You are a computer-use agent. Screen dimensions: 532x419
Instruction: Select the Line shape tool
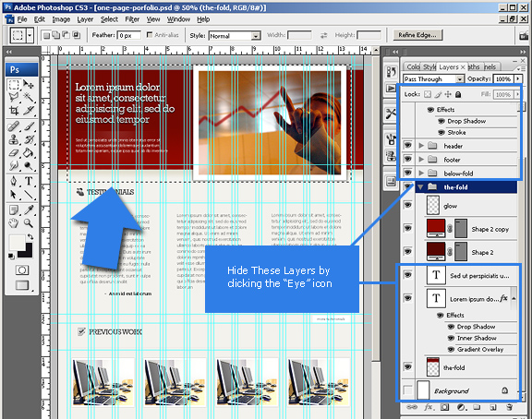[x=29, y=194]
